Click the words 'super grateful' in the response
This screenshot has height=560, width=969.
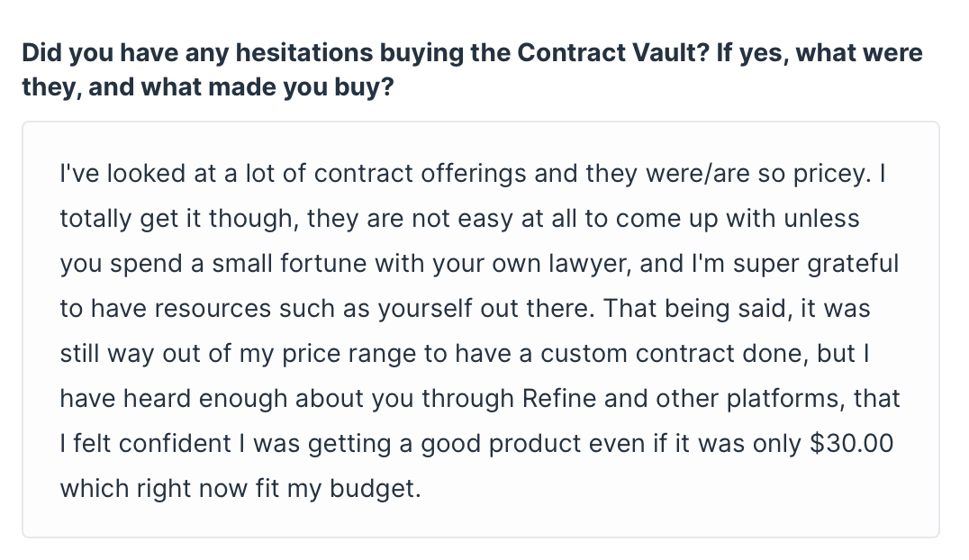coord(816,264)
